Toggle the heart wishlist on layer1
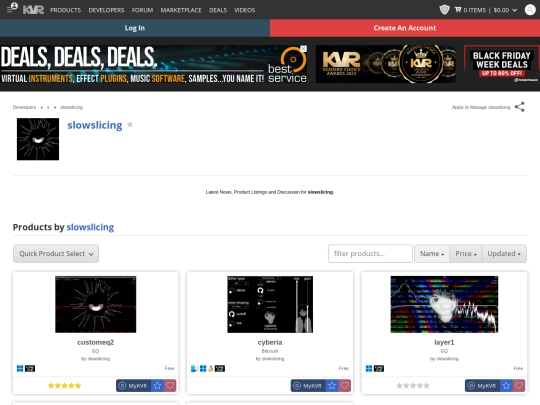The height and width of the screenshot is (405, 540). coord(519,386)
